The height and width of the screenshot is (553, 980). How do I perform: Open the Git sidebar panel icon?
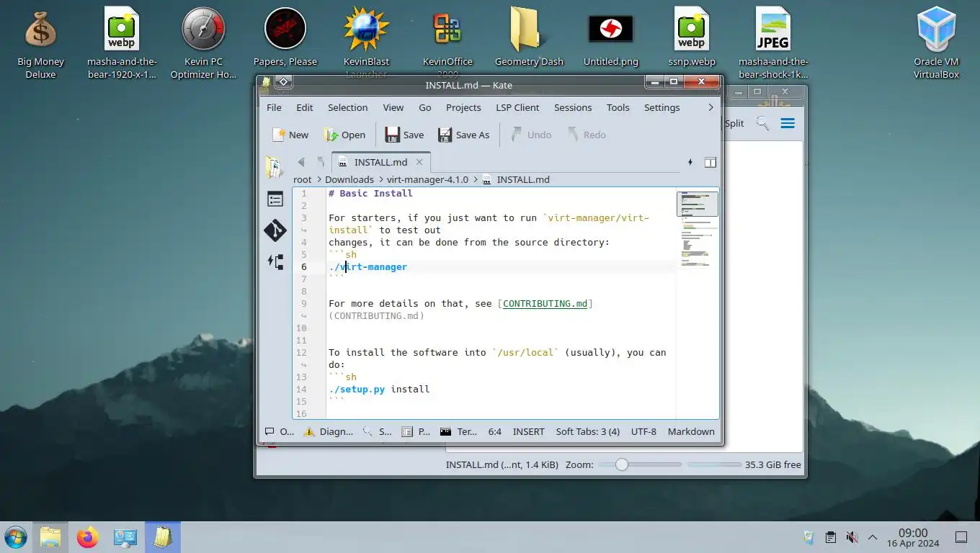click(275, 230)
